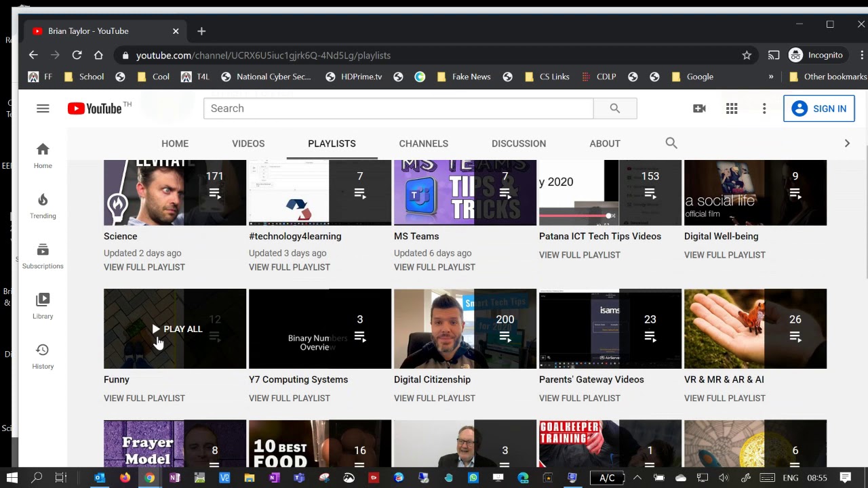The height and width of the screenshot is (488, 868).
Task: Play all videos in the Funny playlist
Action: click(176, 329)
